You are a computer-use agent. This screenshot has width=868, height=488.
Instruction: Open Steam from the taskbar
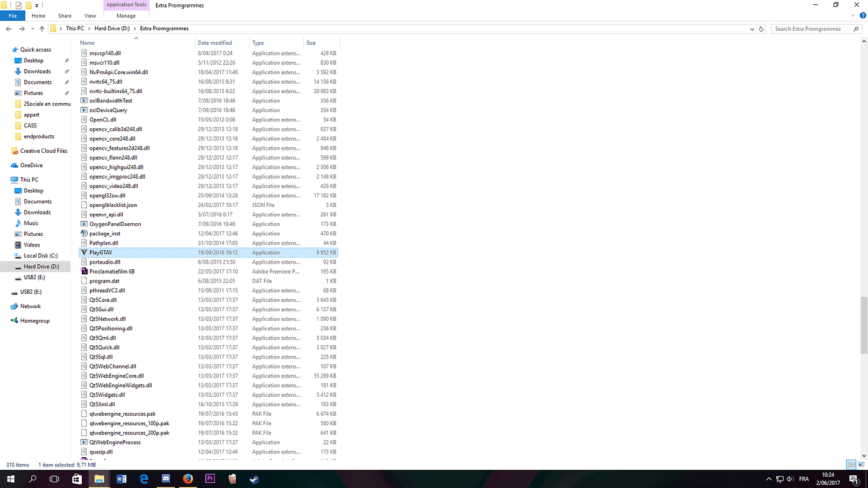click(x=253, y=479)
